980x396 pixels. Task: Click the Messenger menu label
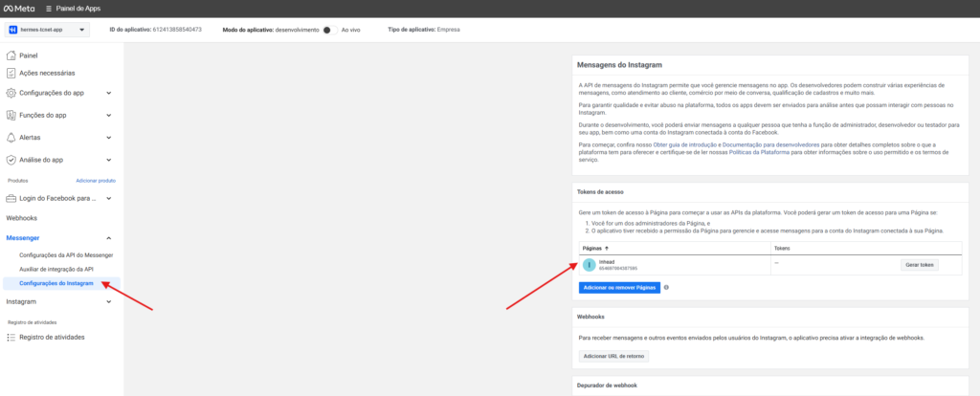pyautogui.click(x=23, y=238)
